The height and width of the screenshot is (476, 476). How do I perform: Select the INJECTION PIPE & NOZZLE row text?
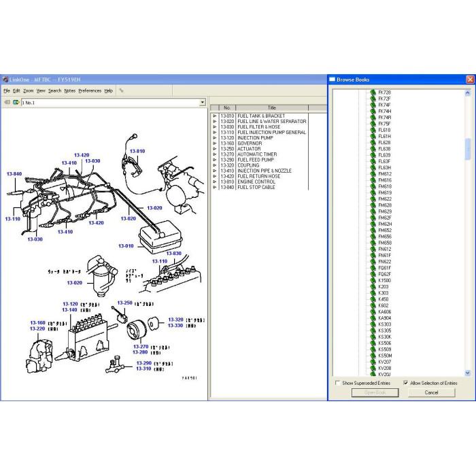[x=265, y=171]
